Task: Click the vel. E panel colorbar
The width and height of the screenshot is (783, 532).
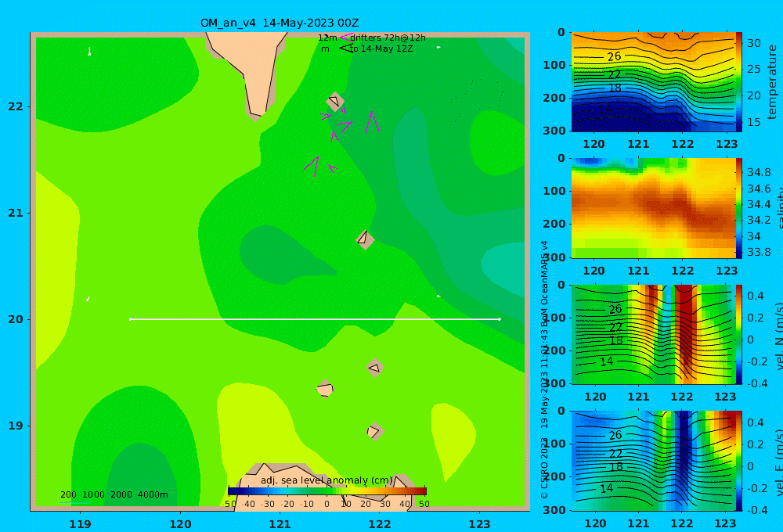Action: 739,461
